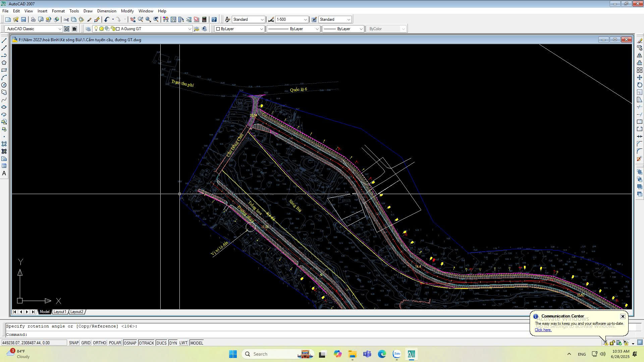Switch to the Layout1 tab
This screenshot has height=362, width=644.
60,312
